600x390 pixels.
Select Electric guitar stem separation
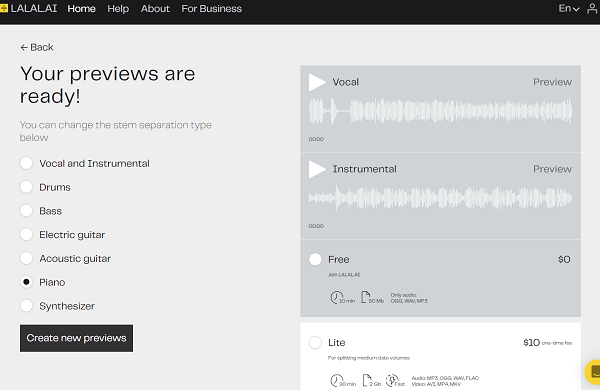tap(26, 234)
